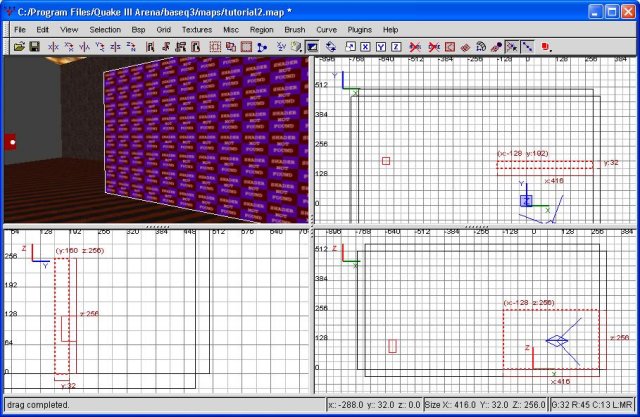Toggle Don't select models

[434, 47]
